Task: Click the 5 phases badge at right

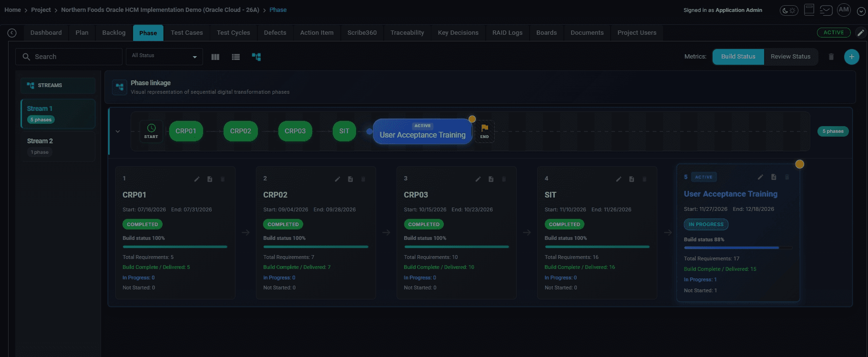Action: click(833, 131)
